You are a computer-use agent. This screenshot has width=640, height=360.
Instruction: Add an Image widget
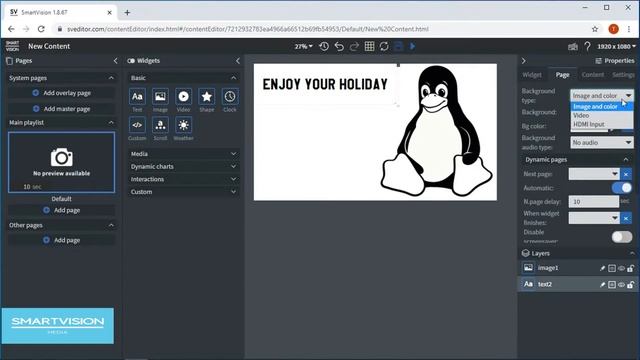click(160, 97)
